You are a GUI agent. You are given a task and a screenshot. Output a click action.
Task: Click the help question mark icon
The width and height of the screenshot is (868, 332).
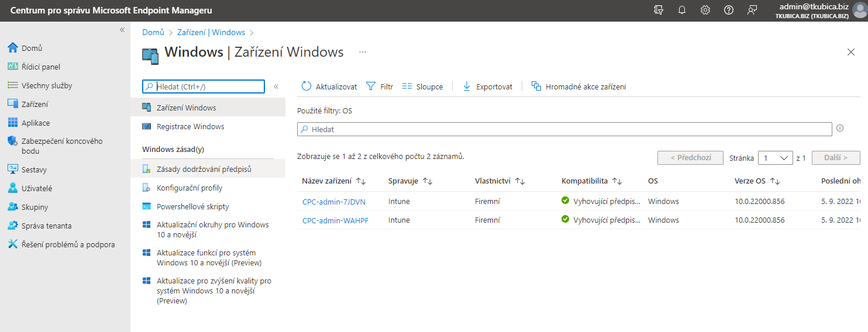pos(729,10)
